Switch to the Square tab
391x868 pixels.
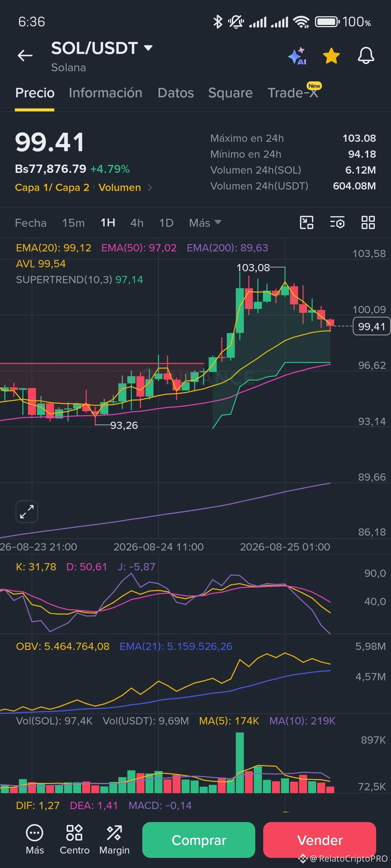(230, 93)
